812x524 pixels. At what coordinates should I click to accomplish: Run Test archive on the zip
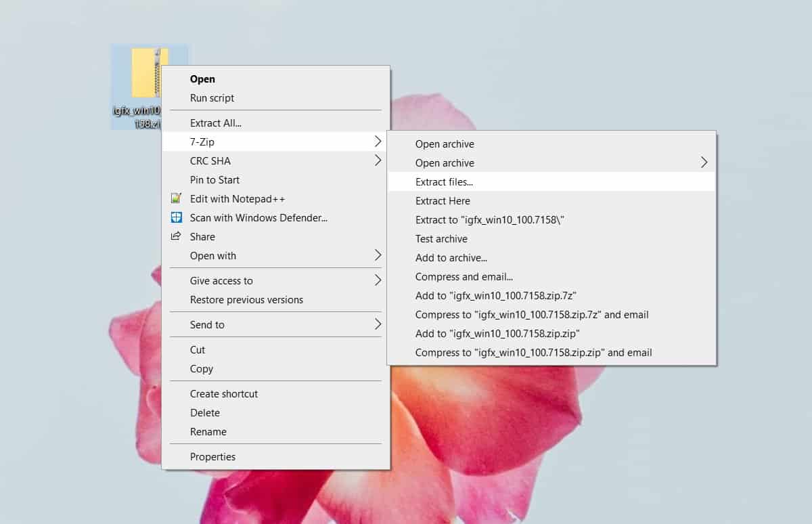440,238
